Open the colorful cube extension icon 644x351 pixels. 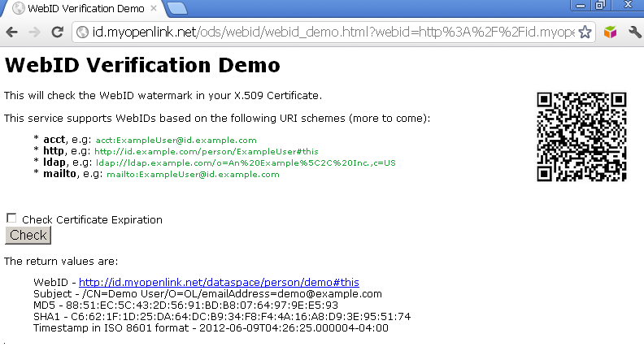tap(610, 32)
